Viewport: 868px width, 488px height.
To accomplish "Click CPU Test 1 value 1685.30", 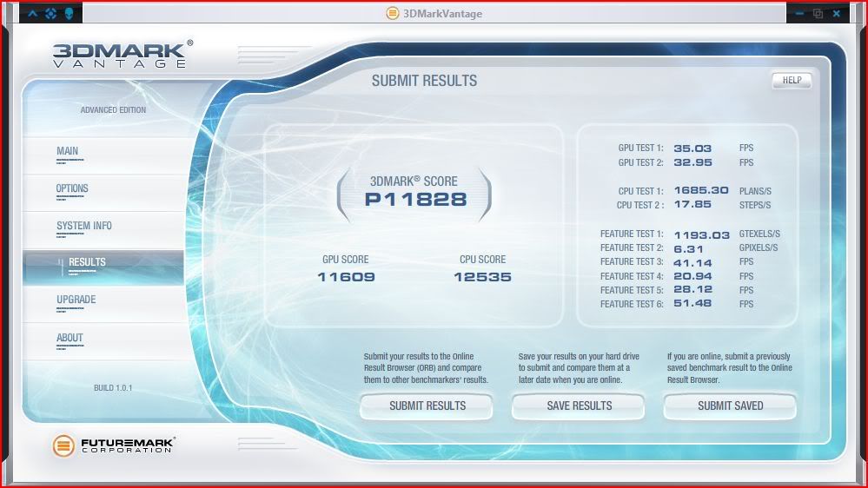I will pyautogui.click(x=701, y=190).
